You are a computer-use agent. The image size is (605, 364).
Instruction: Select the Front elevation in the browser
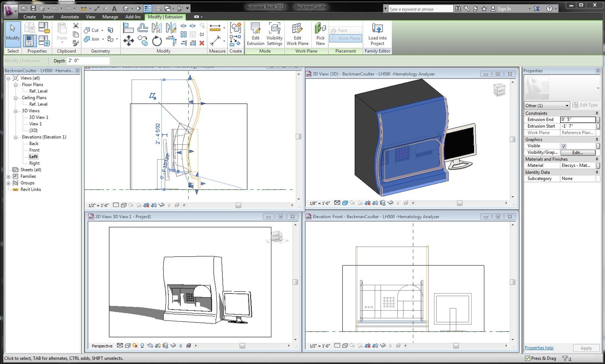pos(34,150)
